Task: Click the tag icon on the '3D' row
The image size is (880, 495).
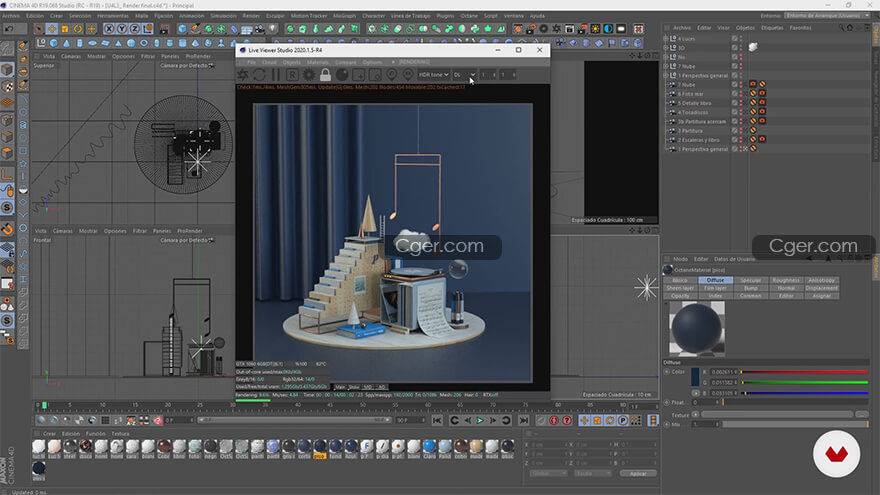Action: pyautogui.click(x=753, y=48)
